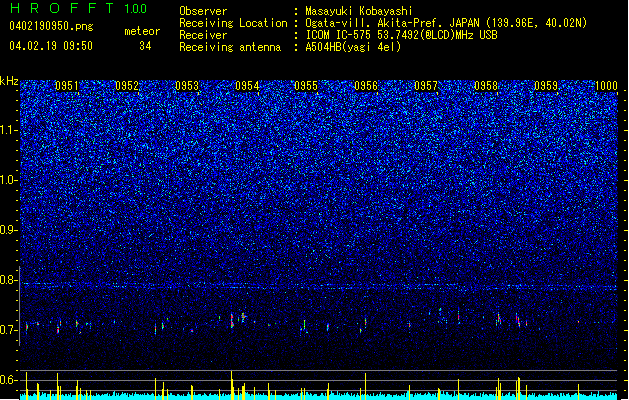Click the meteor count value 34
This screenshot has width=629, height=400.
point(145,46)
